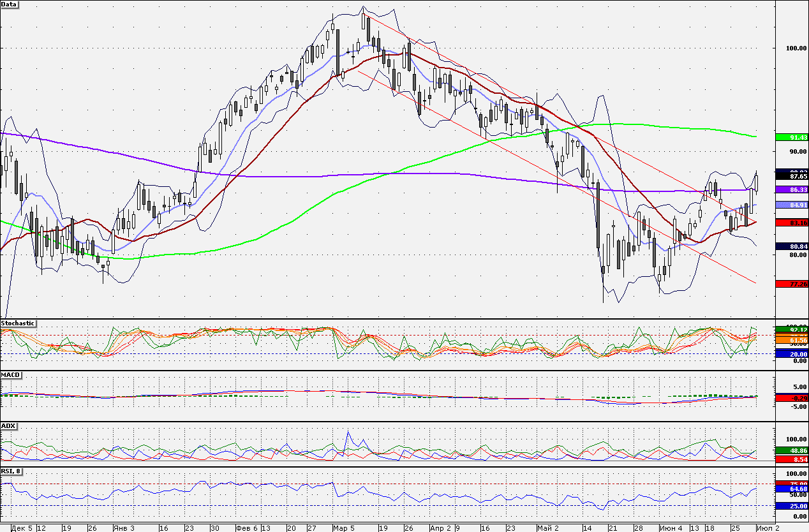This screenshot has height=532, width=809.
Task: Click the green 48.86 ADX value tag
Action: (791, 450)
